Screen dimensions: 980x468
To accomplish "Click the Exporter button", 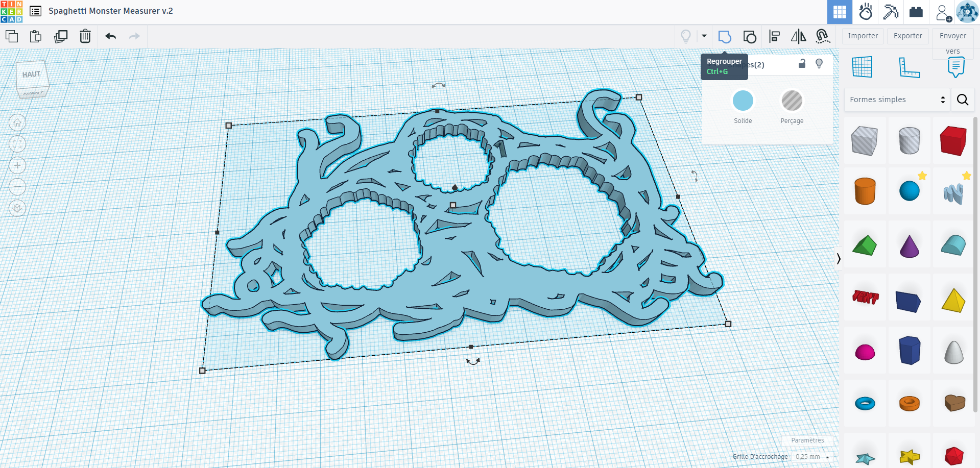I will point(908,36).
